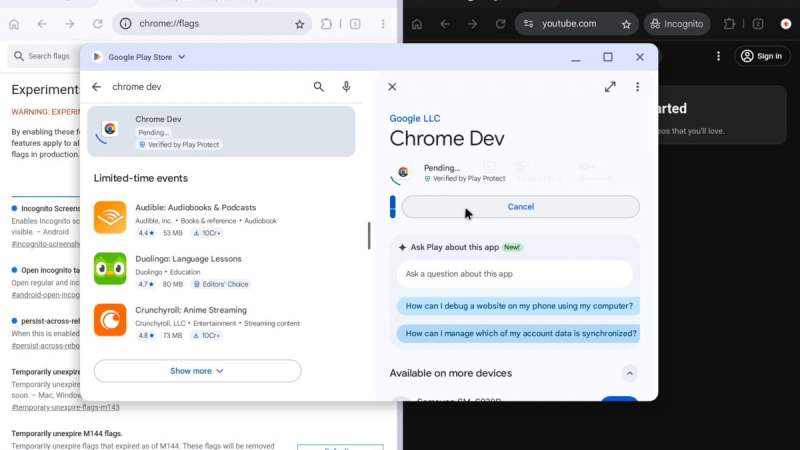Viewport: 800px width, 450px height.
Task: Start voice search with microphone icon
Action: pos(346,87)
